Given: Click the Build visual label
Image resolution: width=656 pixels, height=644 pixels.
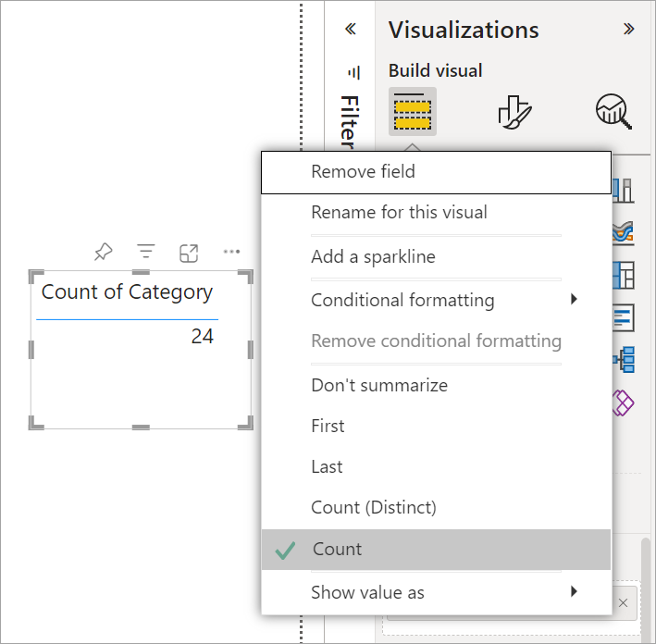Looking at the screenshot, I should pyautogui.click(x=435, y=70).
